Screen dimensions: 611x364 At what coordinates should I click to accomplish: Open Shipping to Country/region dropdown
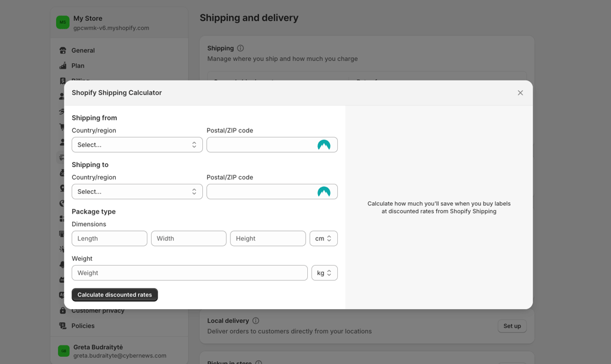(x=137, y=192)
